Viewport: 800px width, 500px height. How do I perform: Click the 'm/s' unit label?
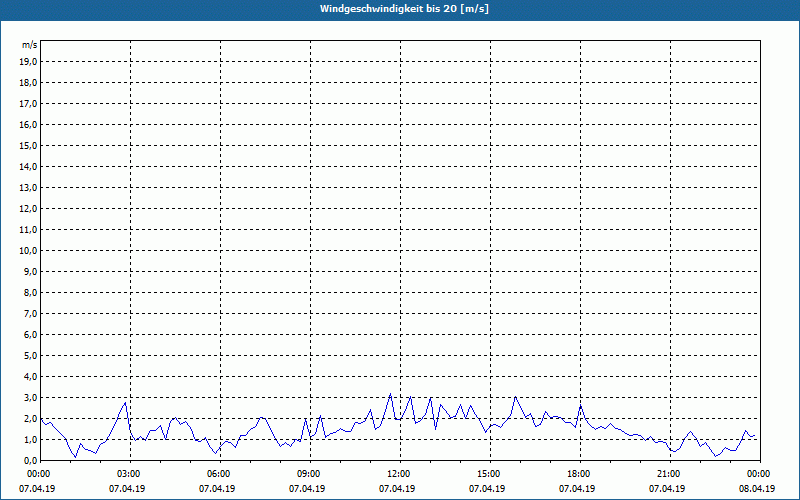(30, 45)
